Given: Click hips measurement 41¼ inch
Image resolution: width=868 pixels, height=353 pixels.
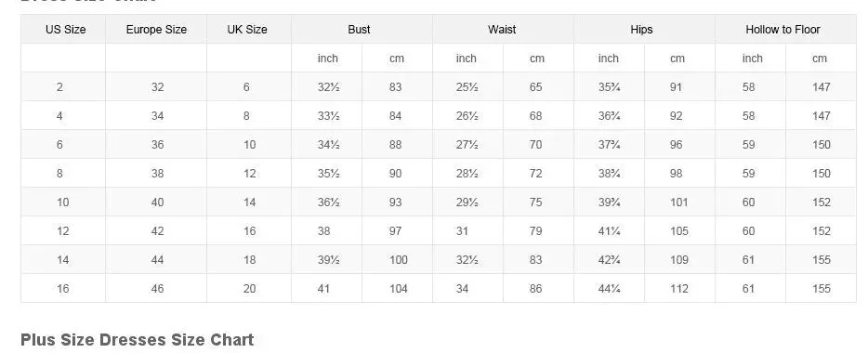Looking at the screenshot, I should coord(609,230).
